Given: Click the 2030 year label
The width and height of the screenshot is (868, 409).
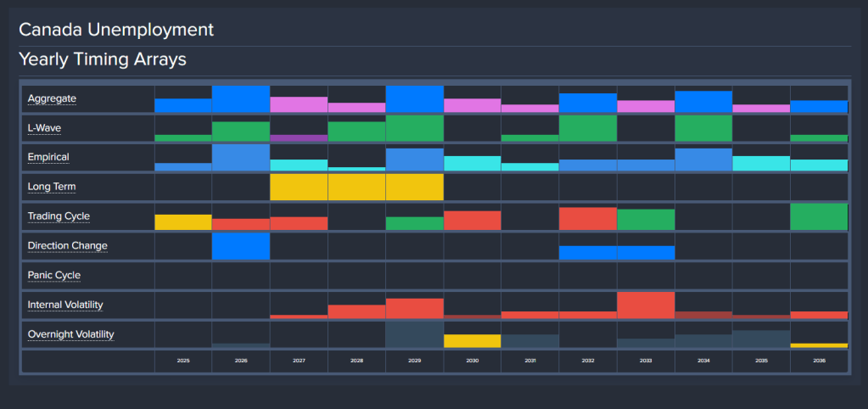Looking at the screenshot, I should click(473, 361).
